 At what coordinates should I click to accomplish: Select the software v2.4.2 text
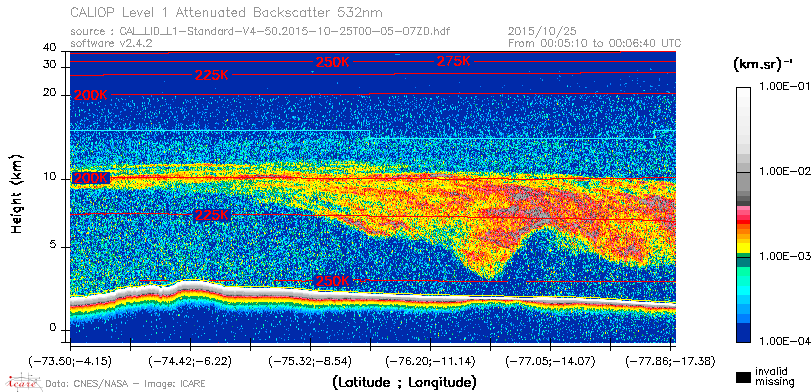point(111,43)
